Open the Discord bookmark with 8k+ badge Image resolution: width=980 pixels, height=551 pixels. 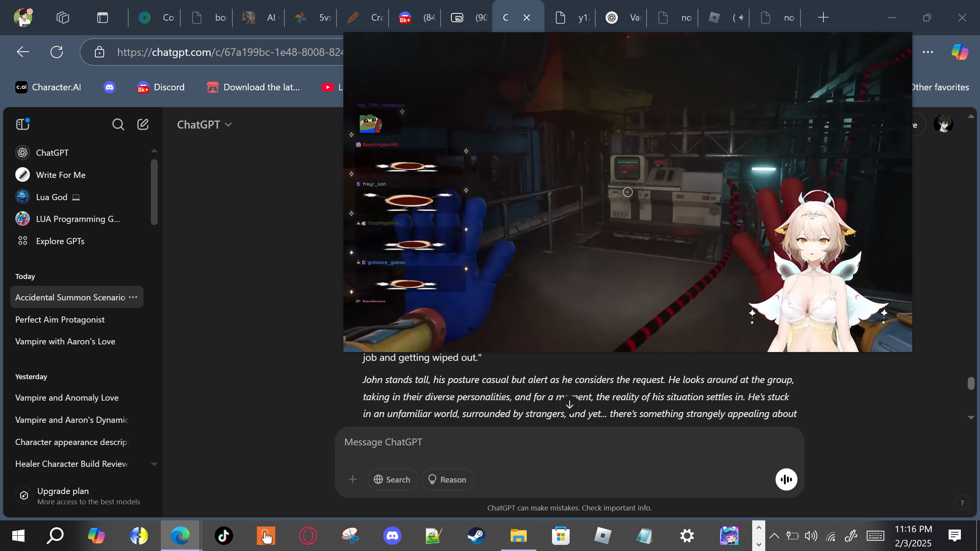pos(161,87)
